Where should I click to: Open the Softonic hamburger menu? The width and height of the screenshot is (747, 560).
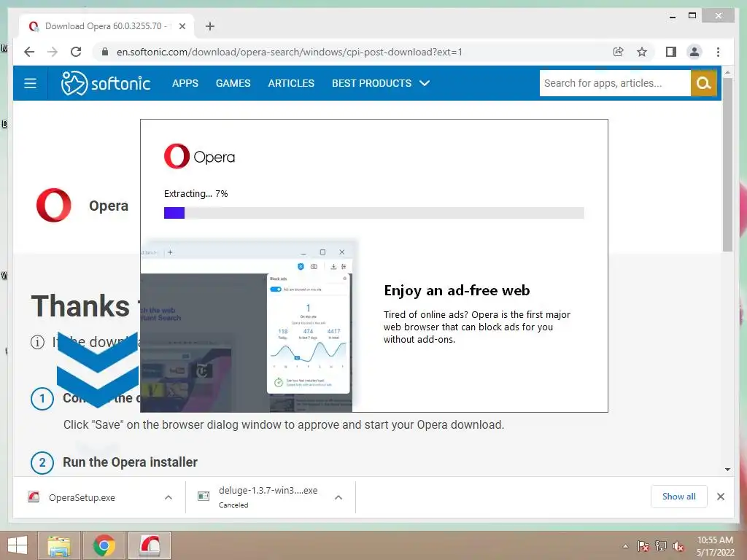pyautogui.click(x=30, y=83)
